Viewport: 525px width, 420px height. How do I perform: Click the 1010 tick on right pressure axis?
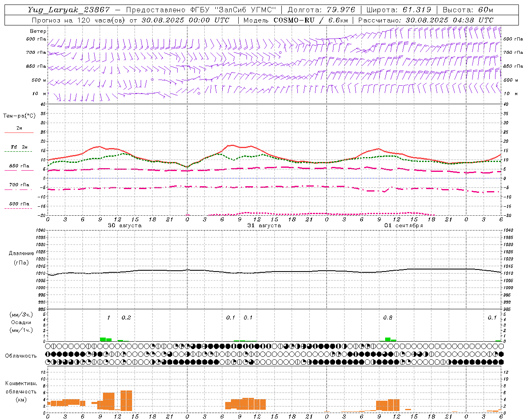click(508, 274)
